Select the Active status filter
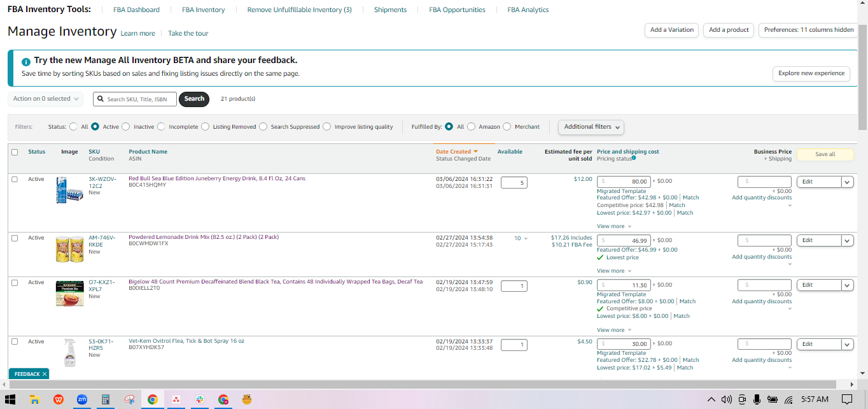 [x=95, y=127]
